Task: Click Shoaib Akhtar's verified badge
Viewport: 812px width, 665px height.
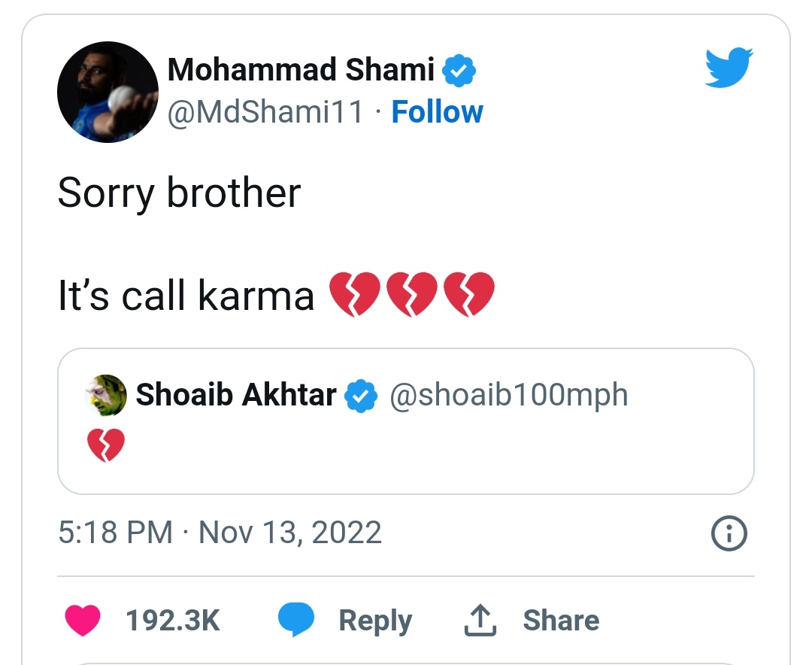Action: pos(360,396)
